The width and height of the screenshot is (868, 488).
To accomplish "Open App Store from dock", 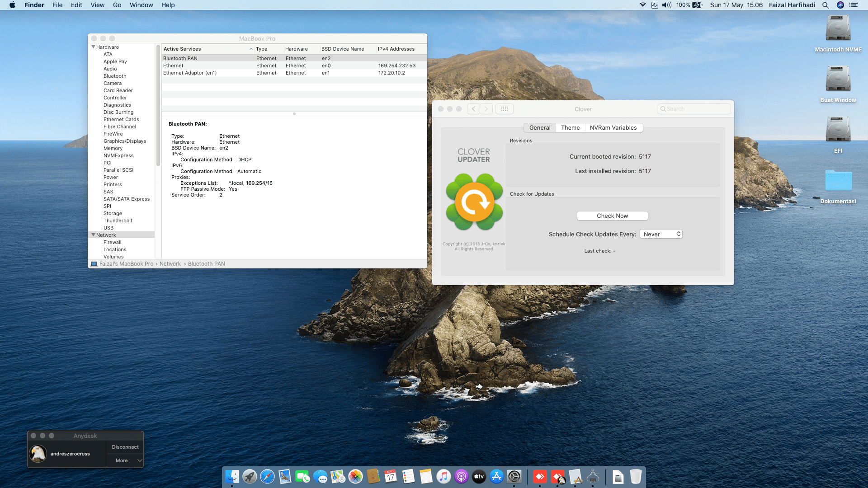I will [496, 476].
